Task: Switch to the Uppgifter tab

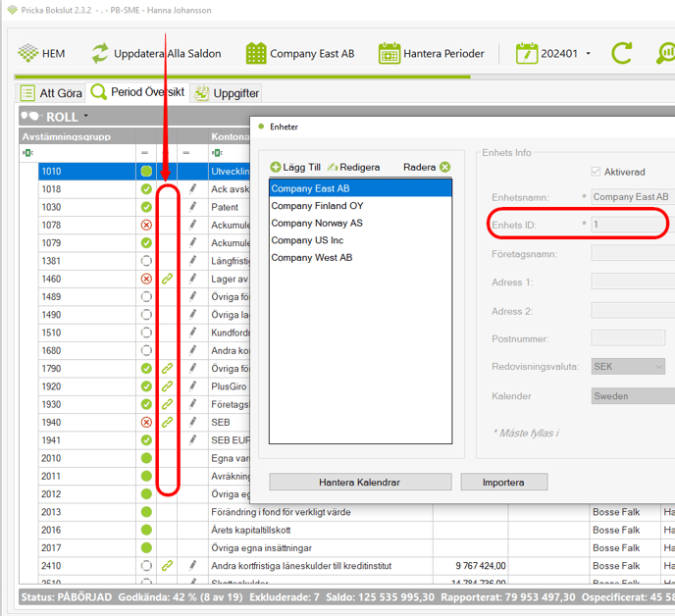Action: tap(226, 93)
